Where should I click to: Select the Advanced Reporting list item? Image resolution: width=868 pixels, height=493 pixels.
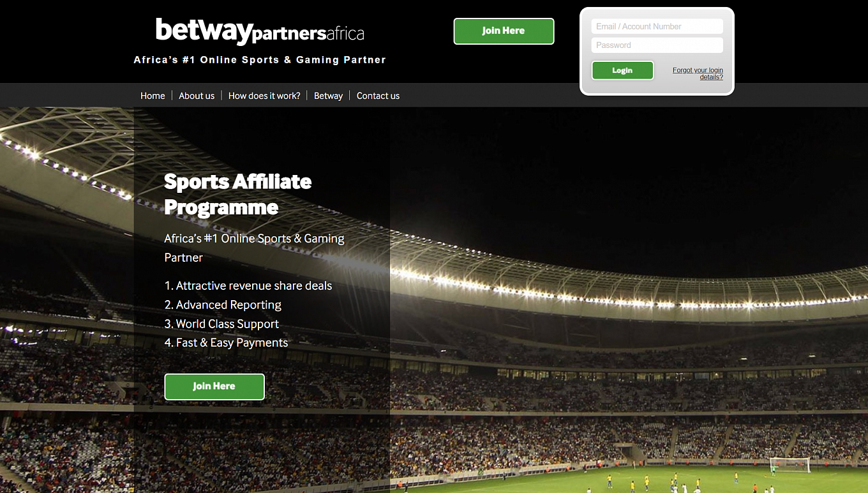223,305
